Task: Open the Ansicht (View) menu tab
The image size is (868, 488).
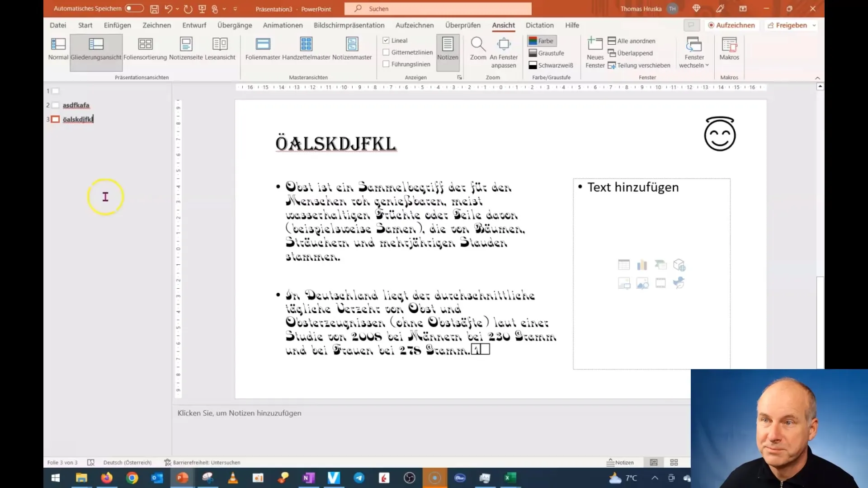Action: tap(503, 25)
